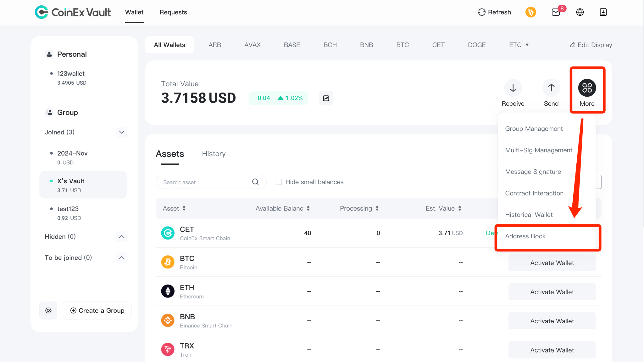The width and height of the screenshot is (644, 362).
Task: Activate Wallet for ETH row
Action: 552,292
